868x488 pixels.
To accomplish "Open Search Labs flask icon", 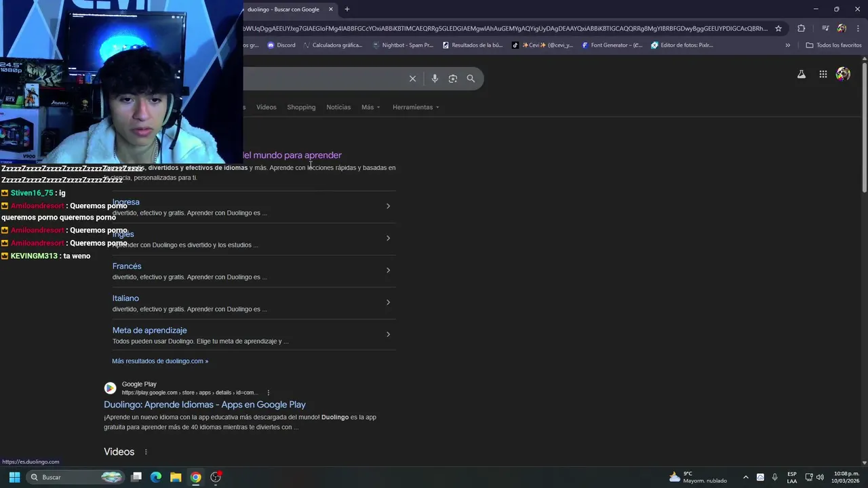I will [x=802, y=75].
